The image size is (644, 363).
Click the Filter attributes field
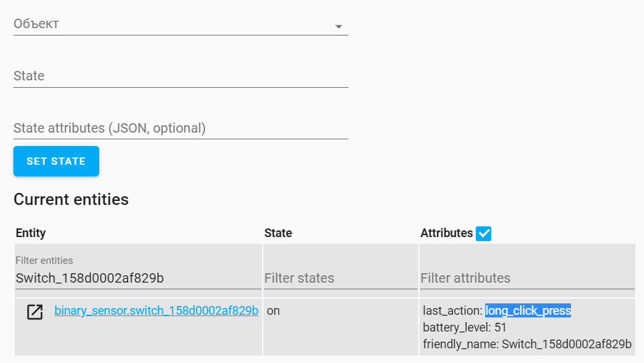click(527, 278)
